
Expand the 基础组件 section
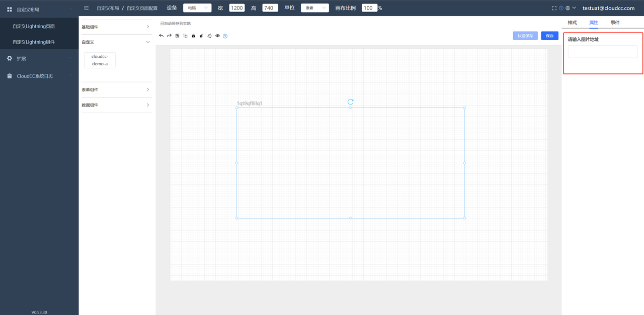pos(116,27)
